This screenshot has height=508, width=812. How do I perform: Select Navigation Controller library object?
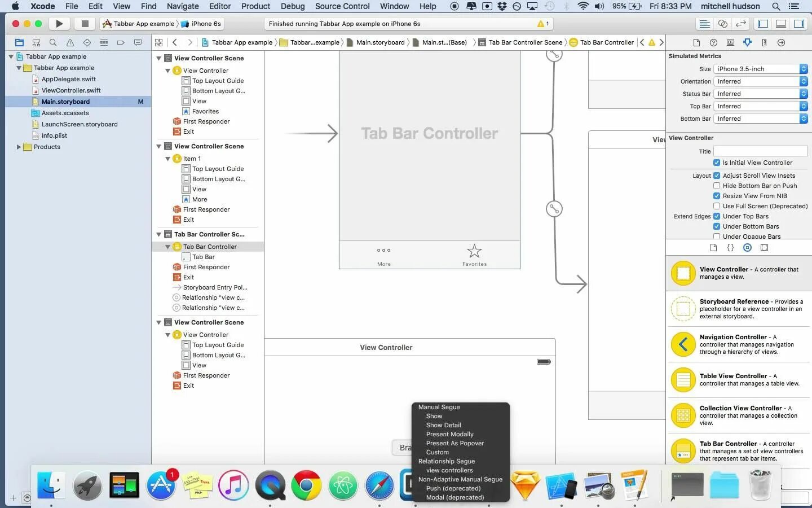click(x=739, y=344)
